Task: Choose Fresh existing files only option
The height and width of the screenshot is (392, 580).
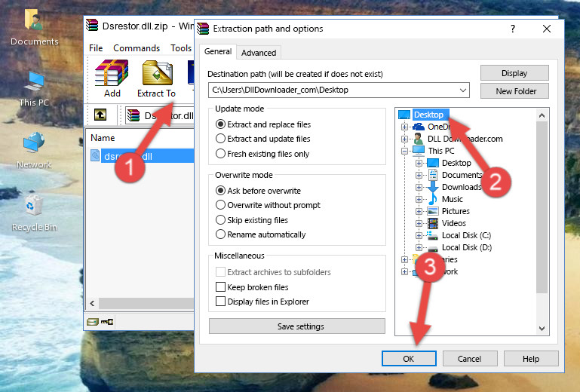Action: pyautogui.click(x=220, y=154)
